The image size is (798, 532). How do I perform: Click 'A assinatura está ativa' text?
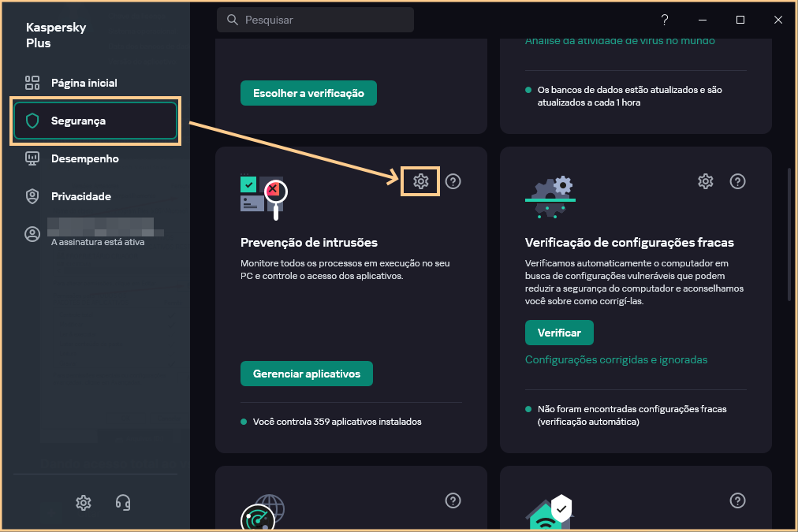pyautogui.click(x=98, y=242)
